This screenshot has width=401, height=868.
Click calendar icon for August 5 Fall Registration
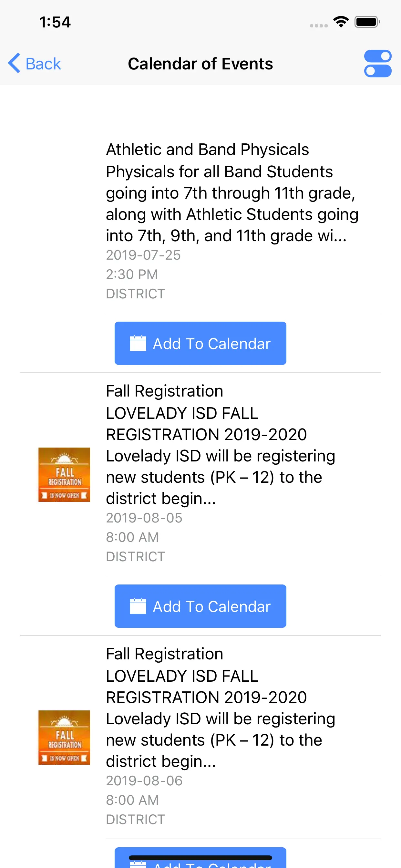(x=138, y=606)
